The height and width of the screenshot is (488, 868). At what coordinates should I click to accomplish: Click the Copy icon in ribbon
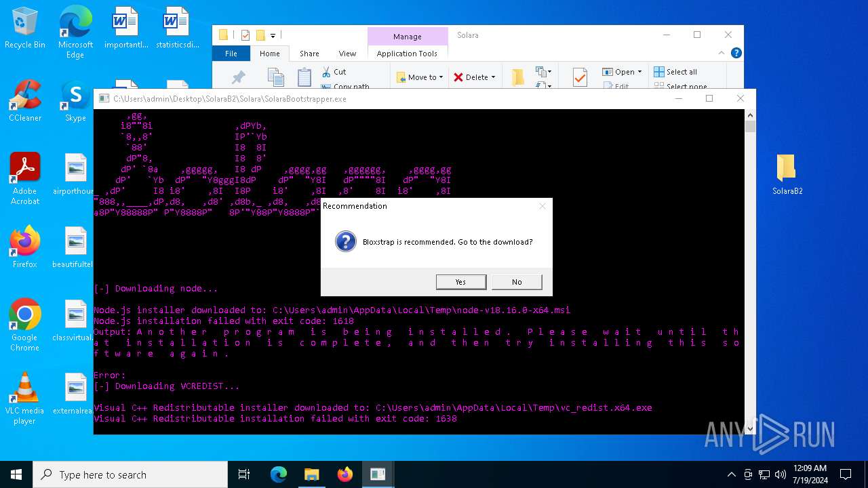coord(275,77)
